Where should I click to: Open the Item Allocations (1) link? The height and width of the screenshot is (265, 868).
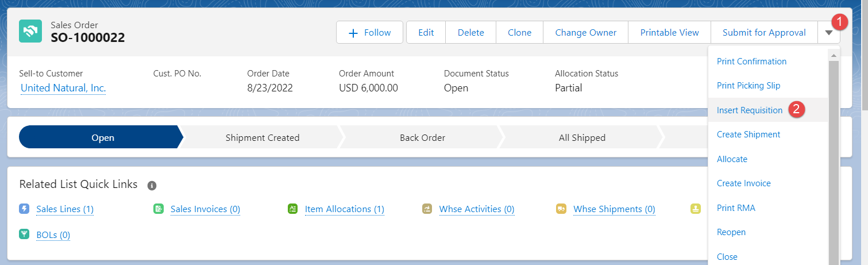(x=345, y=209)
